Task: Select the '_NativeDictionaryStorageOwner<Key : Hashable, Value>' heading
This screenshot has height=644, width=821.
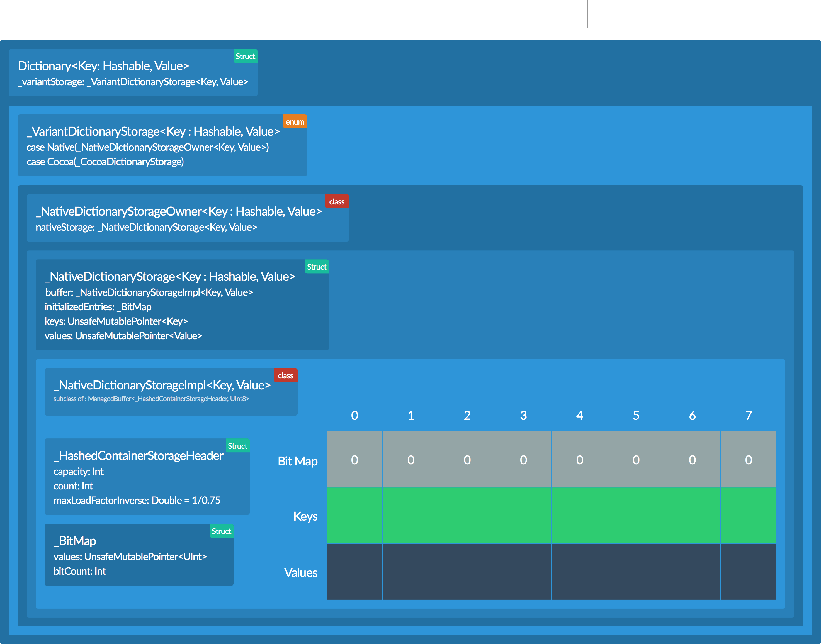Action: click(x=179, y=211)
